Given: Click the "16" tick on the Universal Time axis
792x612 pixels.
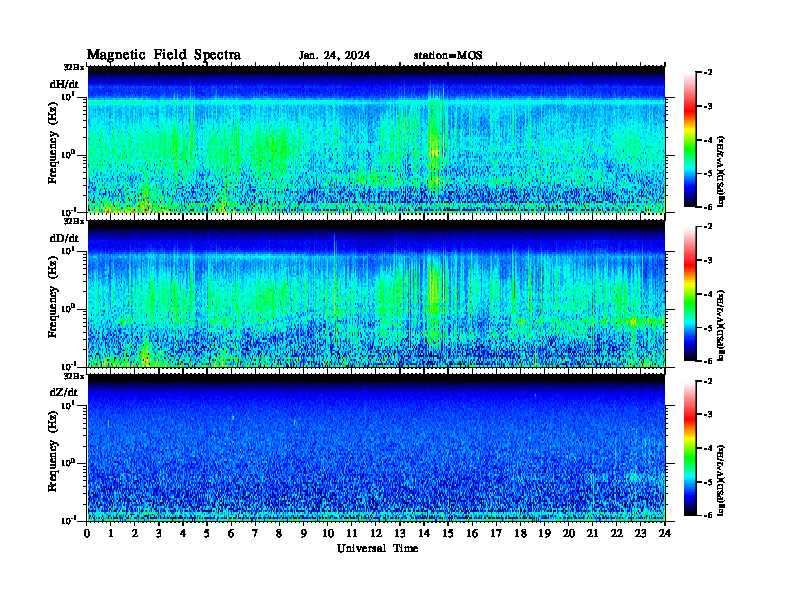Looking at the screenshot, I should [x=472, y=533].
